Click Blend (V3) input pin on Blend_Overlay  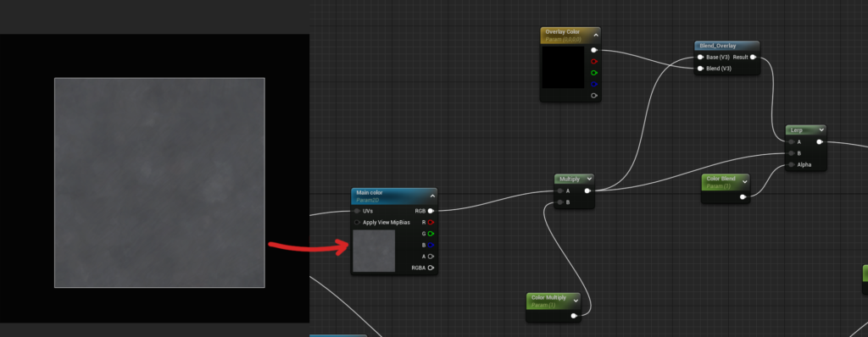700,69
